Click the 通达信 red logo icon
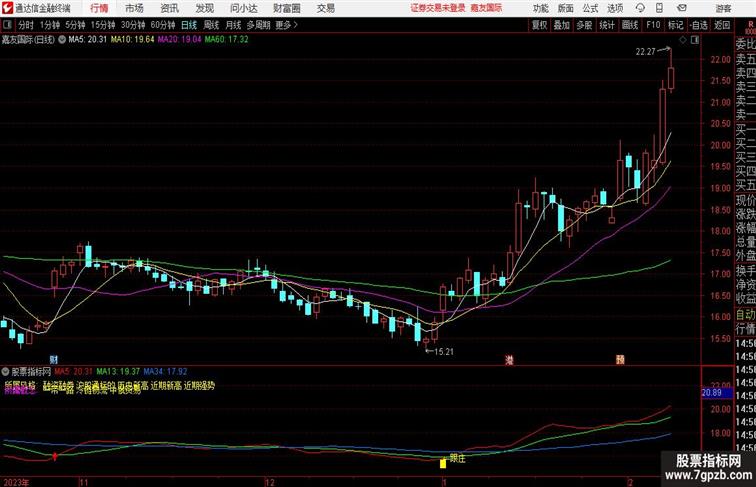 click(7, 8)
